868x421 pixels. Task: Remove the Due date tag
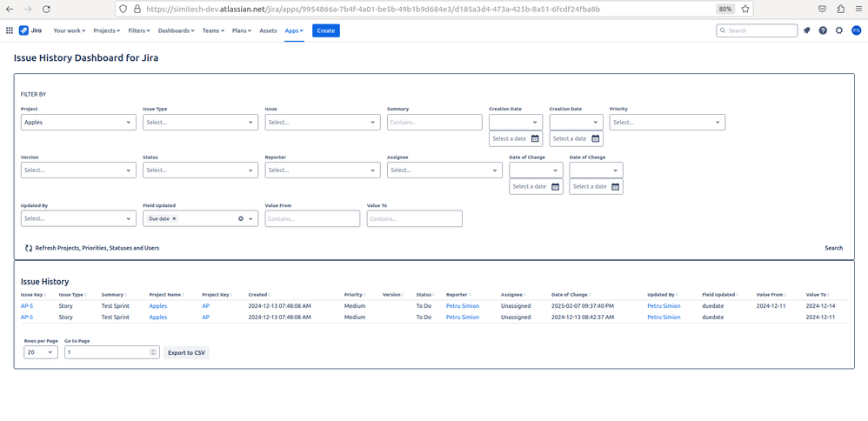click(174, 219)
